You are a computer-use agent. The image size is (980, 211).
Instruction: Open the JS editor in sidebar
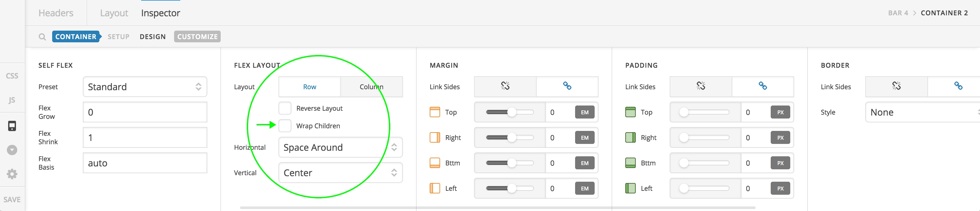click(12, 100)
